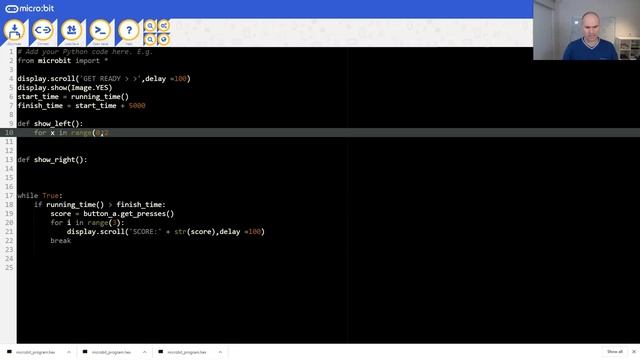Open the Serial console icon
This screenshot has width=640, height=360.
coord(100,31)
